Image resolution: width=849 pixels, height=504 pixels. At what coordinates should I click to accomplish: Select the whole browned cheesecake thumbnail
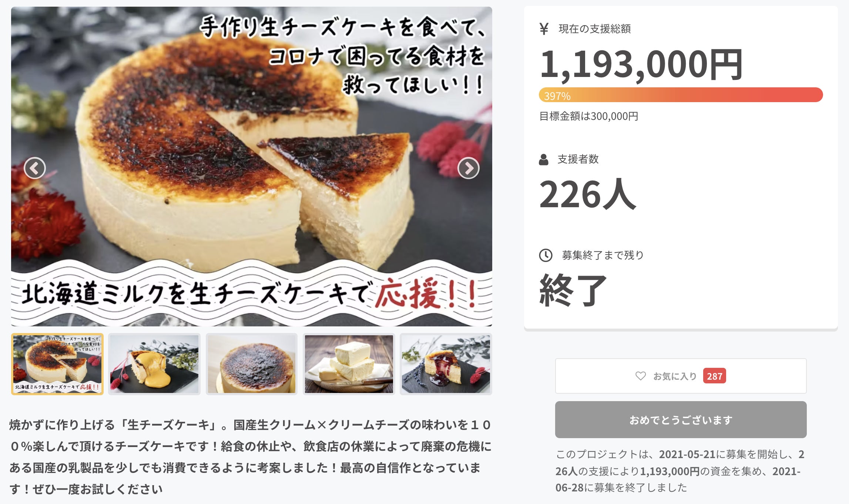(x=252, y=364)
